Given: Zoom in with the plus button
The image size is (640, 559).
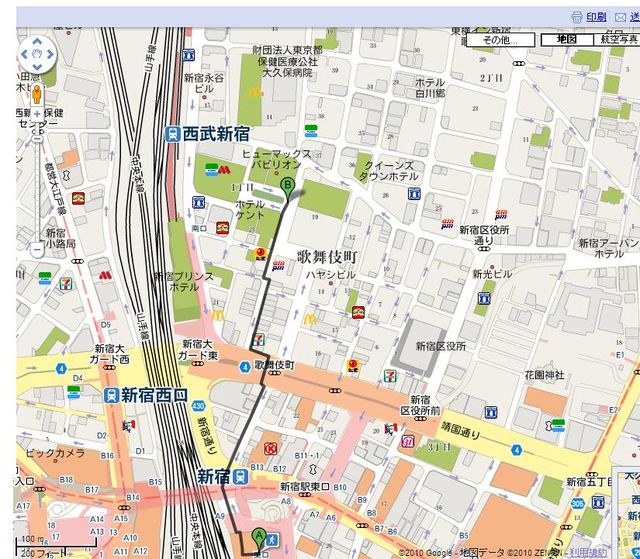Looking at the screenshot, I should click(38, 114).
